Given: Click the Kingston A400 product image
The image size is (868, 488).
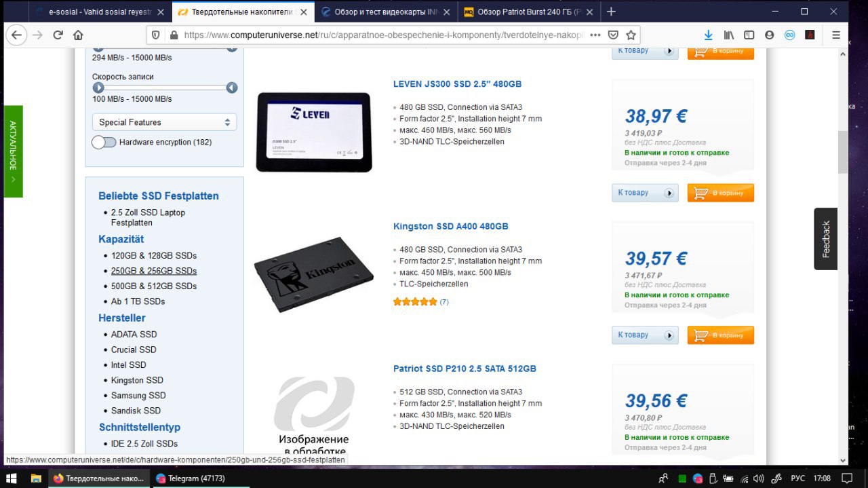Looking at the screenshot, I should (x=314, y=274).
